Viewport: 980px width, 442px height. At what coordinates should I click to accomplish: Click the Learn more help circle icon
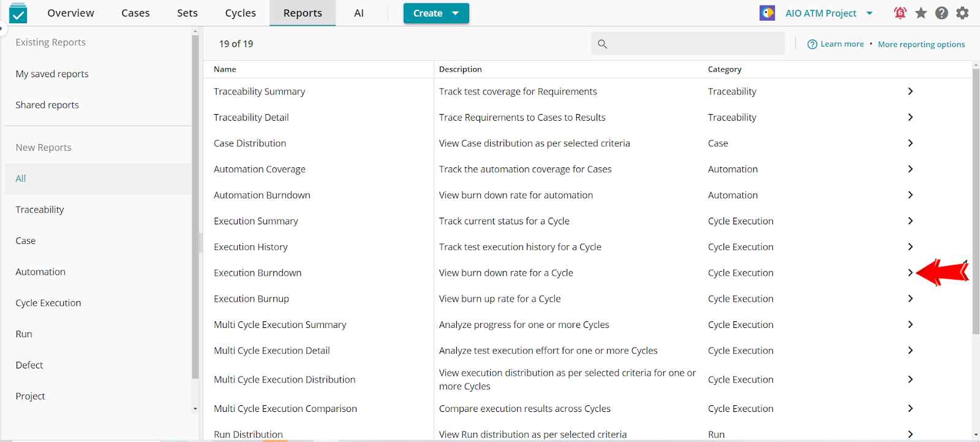[x=812, y=44]
